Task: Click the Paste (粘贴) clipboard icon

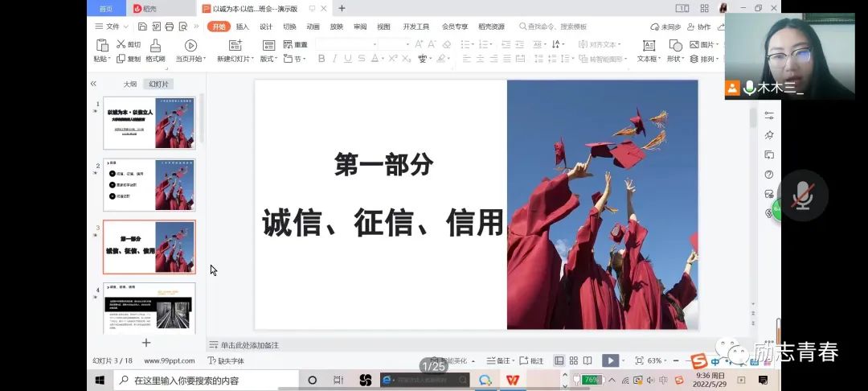Action: pos(102,46)
